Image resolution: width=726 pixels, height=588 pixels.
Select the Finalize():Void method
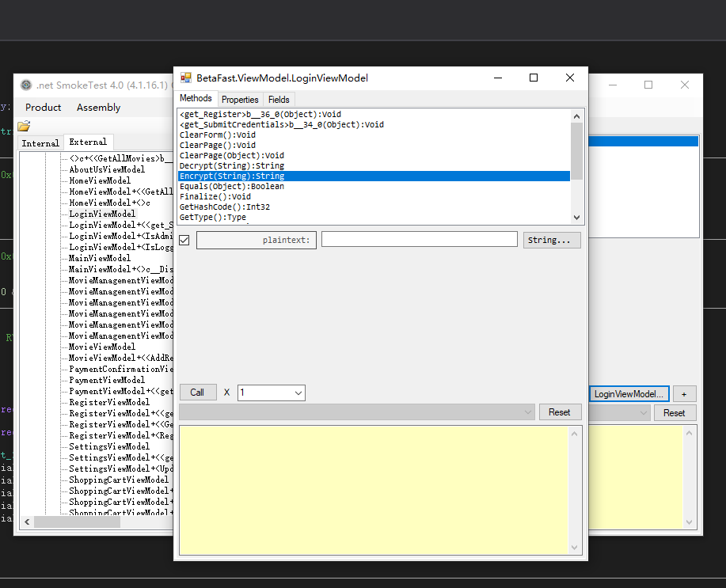click(374, 196)
